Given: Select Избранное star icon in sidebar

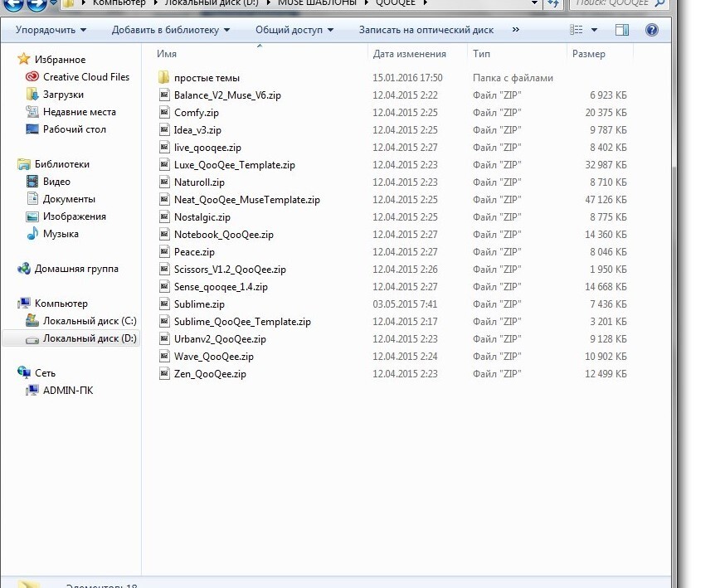Looking at the screenshot, I should [23, 59].
